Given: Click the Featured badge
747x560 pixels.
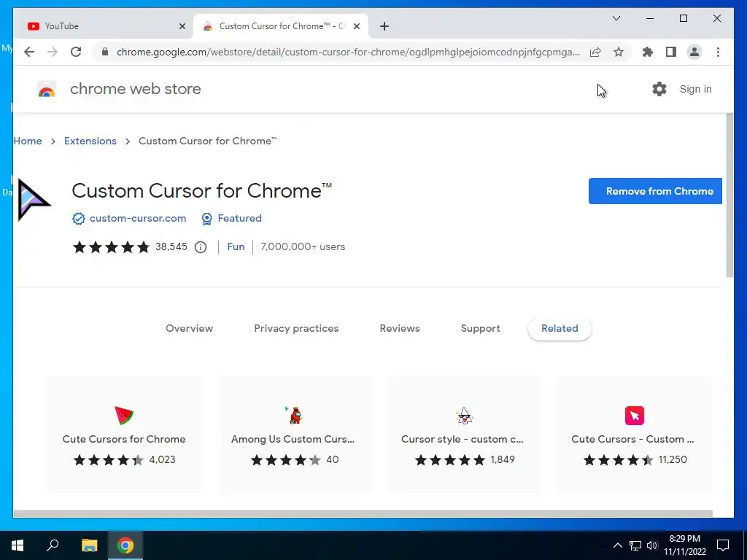Looking at the screenshot, I should tap(231, 218).
